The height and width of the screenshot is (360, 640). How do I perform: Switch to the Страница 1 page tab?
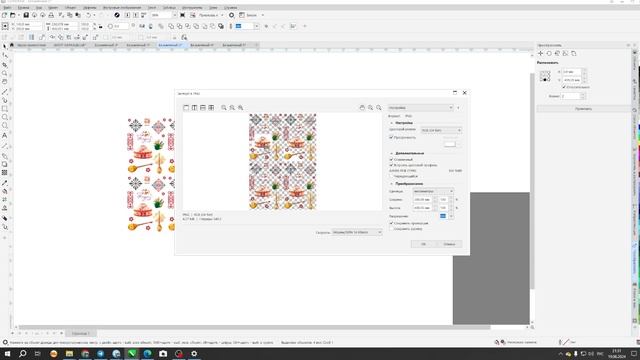pos(80,333)
